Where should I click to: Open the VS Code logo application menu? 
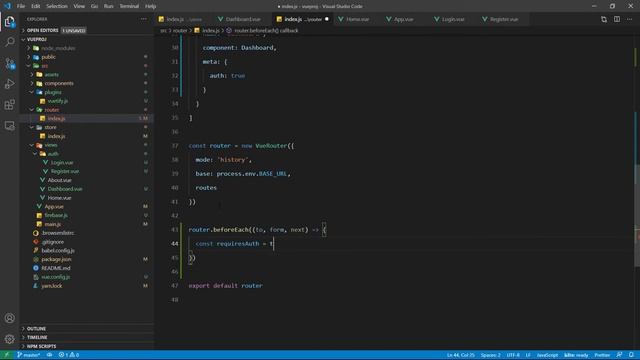[7, 6]
